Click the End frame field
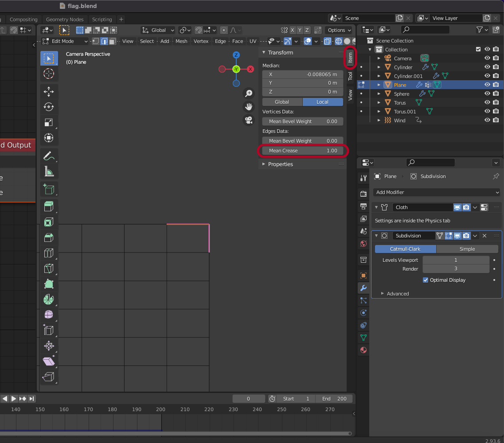 coord(334,399)
